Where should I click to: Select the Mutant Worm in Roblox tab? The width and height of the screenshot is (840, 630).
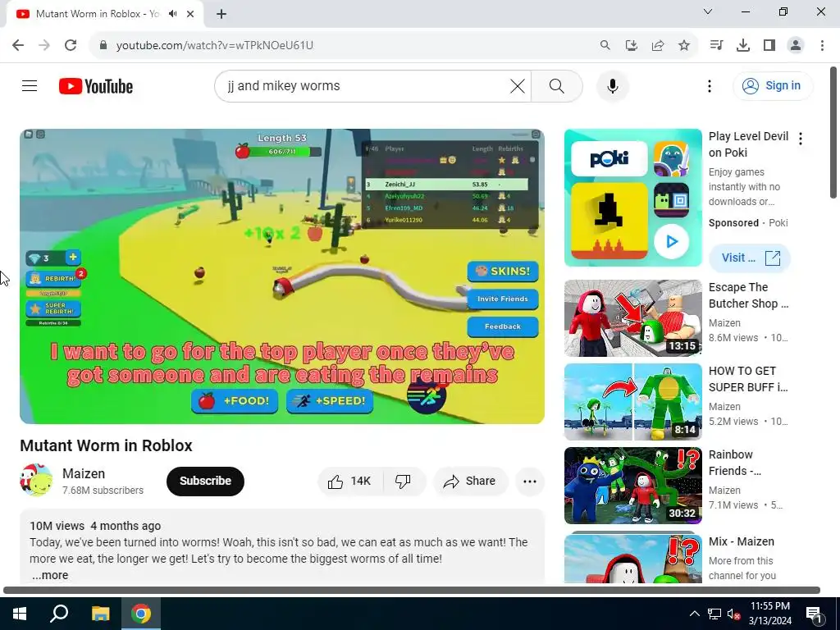(97, 14)
